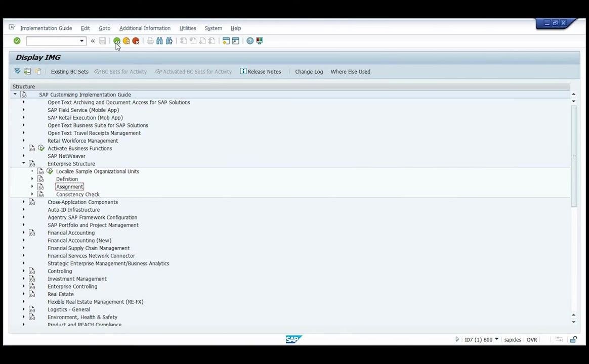Click the Find binoculars icon
The height and width of the screenshot is (364, 589).
point(159,41)
